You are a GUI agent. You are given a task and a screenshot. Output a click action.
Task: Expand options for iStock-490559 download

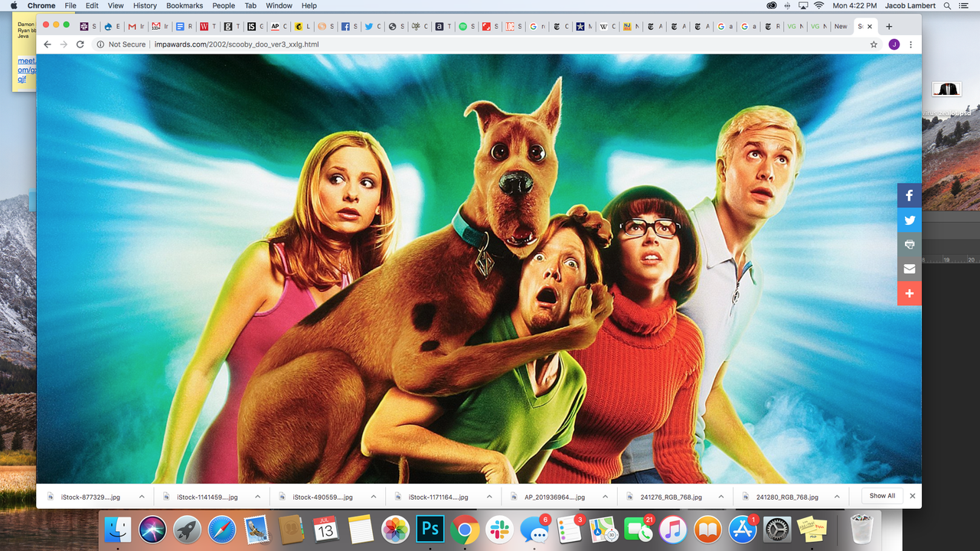[374, 497]
